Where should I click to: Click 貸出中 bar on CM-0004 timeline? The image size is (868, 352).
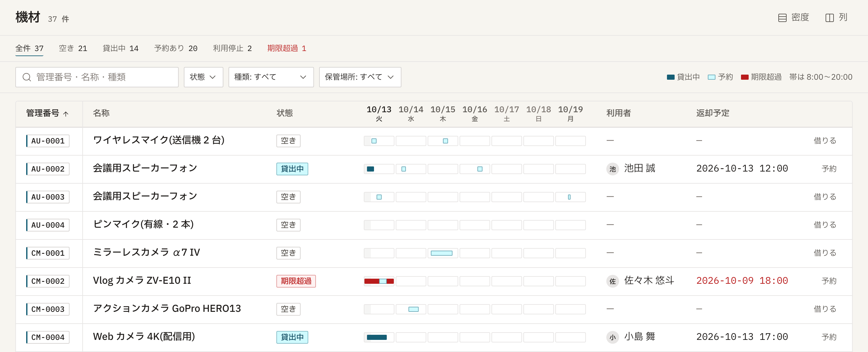pos(377,337)
